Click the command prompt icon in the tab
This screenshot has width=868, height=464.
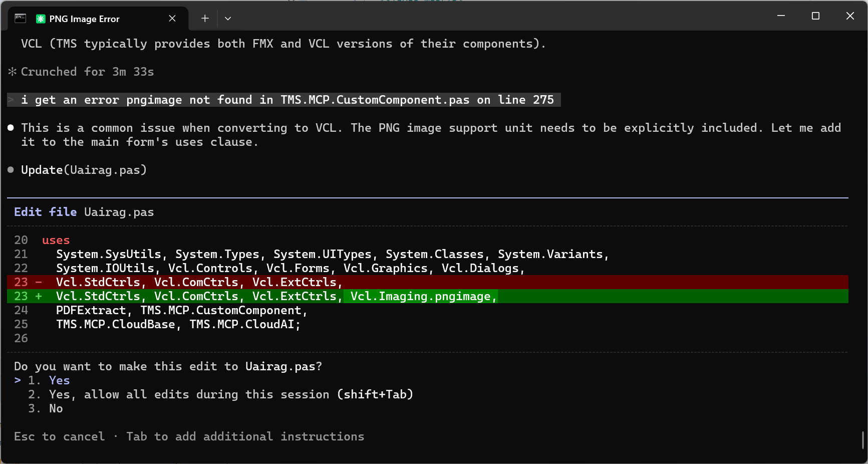(20, 18)
